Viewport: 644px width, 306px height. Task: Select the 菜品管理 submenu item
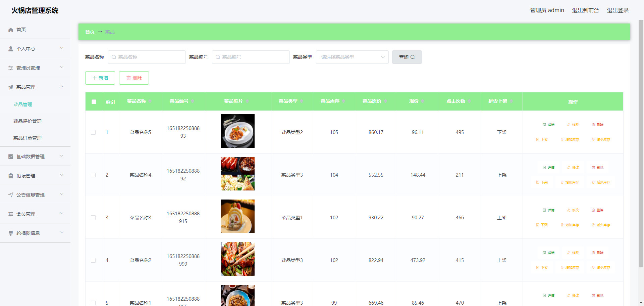point(35,104)
